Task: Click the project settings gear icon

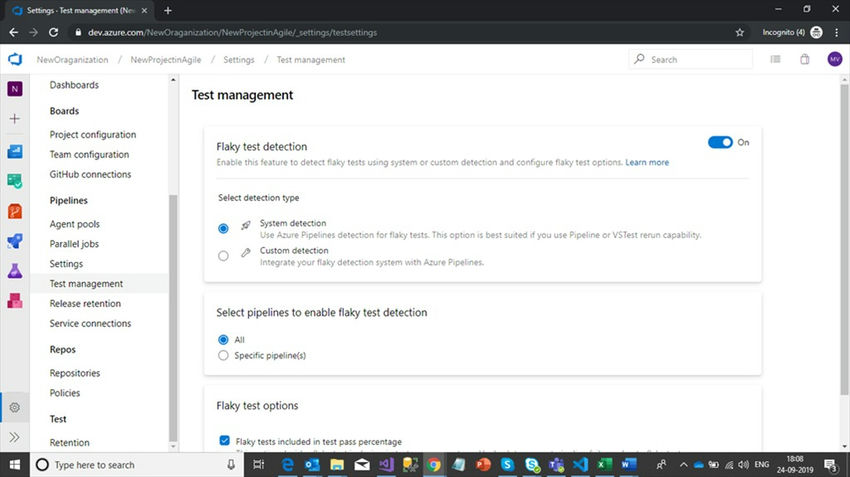Action: coord(15,407)
